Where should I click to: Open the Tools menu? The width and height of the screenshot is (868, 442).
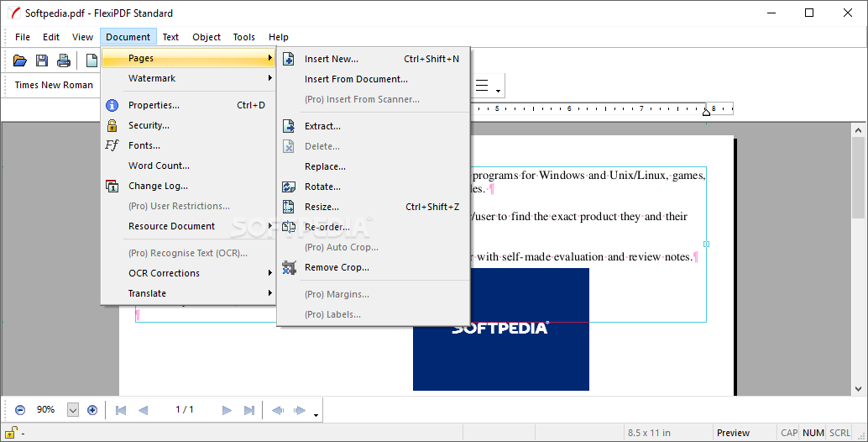click(x=243, y=37)
